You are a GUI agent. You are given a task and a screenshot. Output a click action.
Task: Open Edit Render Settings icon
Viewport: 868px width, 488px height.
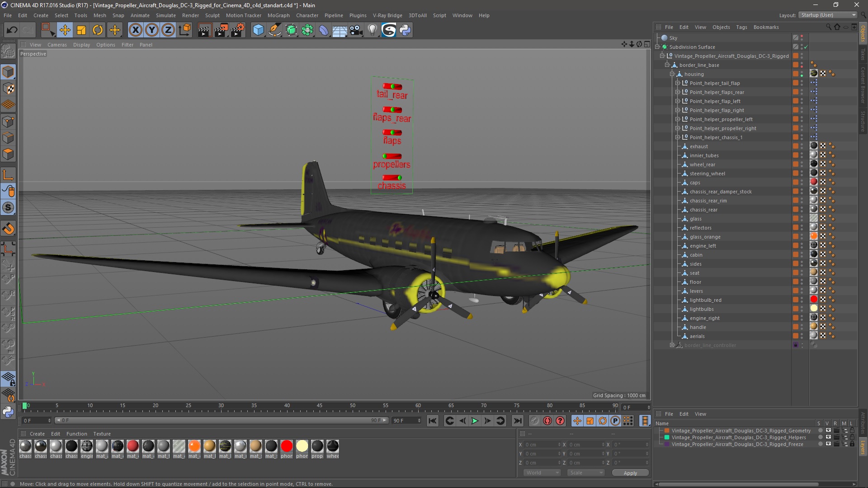(x=238, y=30)
